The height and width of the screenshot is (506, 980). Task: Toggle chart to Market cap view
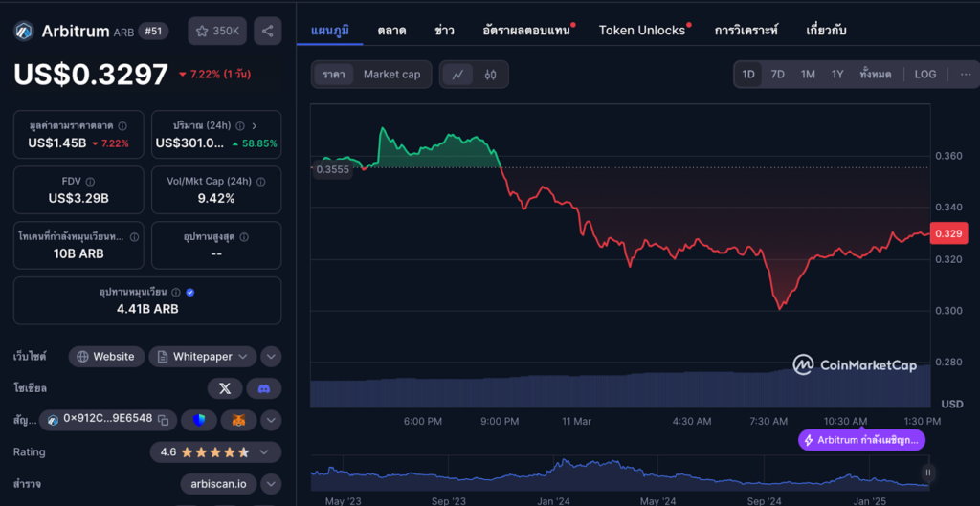(x=391, y=75)
